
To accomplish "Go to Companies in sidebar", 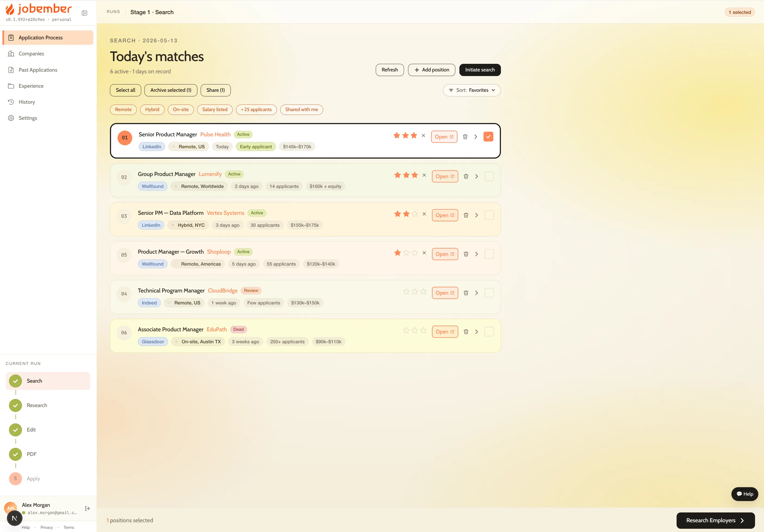I will coord(48,53).
